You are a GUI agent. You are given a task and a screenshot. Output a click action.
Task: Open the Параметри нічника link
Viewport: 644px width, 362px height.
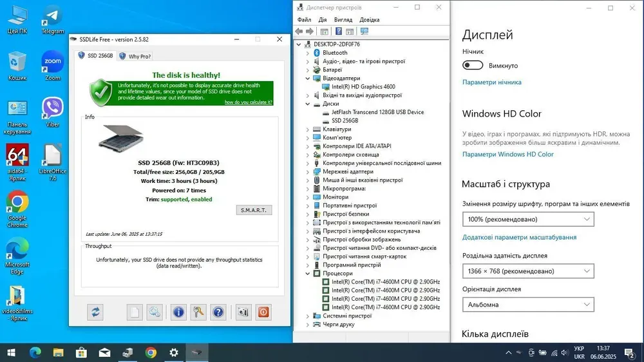coord(492,82)
